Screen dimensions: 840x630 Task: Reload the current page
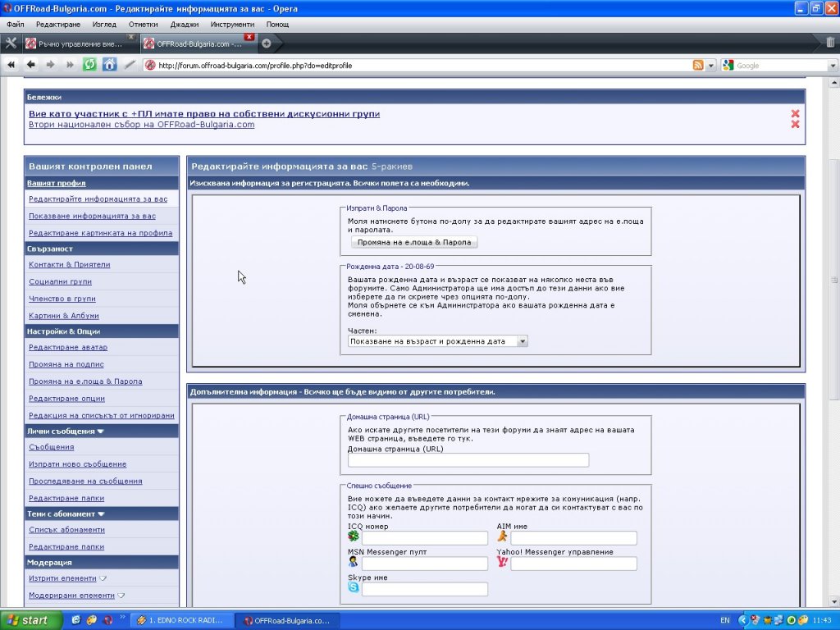(89, 65)
